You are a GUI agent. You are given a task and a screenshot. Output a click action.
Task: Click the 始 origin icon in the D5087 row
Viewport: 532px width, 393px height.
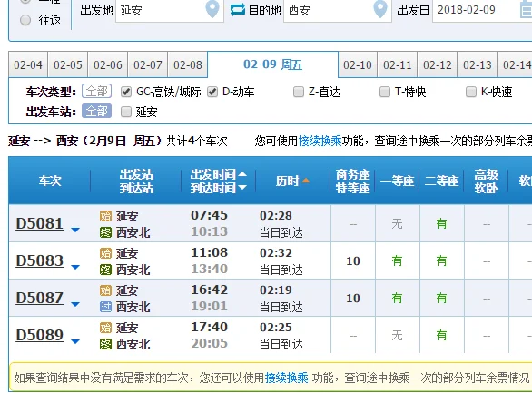tap(105, 290)
